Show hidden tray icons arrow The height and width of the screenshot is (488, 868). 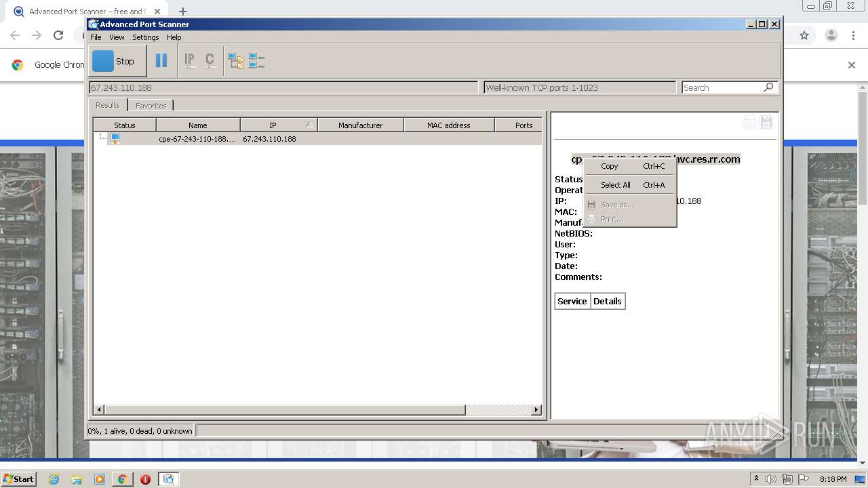click(x=756, y=479)
